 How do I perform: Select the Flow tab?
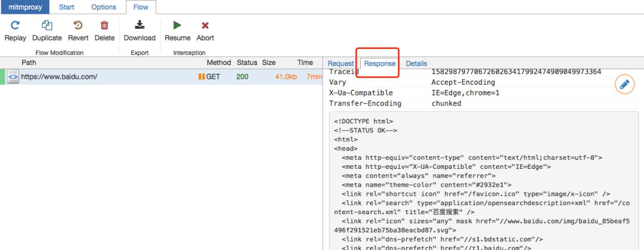(x=141, y=7)
